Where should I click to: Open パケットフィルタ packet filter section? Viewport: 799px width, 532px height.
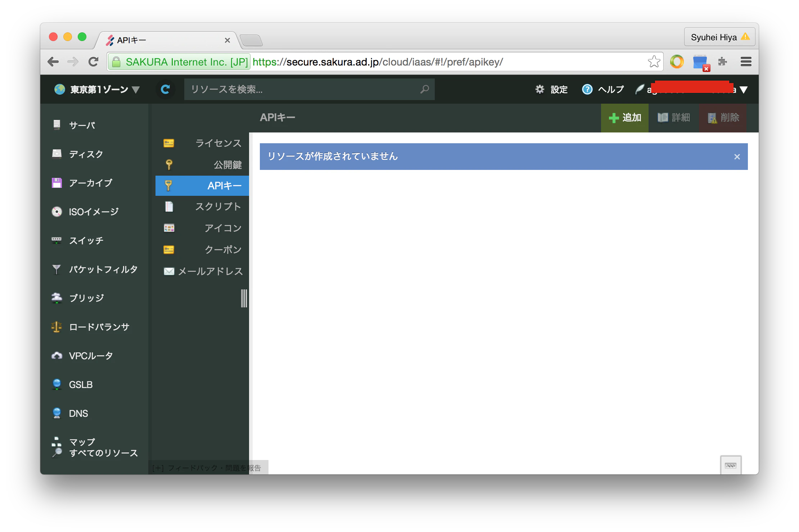point(94,269)
